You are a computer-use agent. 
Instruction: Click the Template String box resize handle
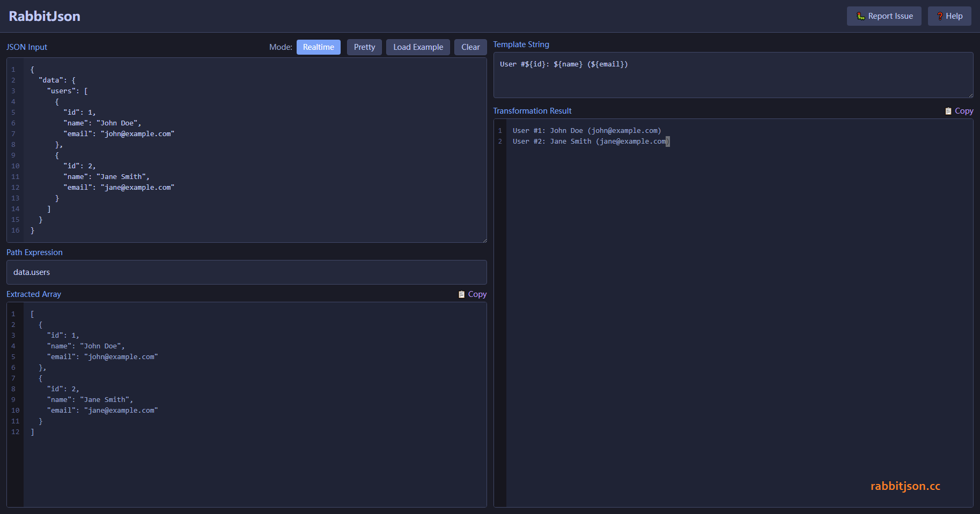pos(970,95)
